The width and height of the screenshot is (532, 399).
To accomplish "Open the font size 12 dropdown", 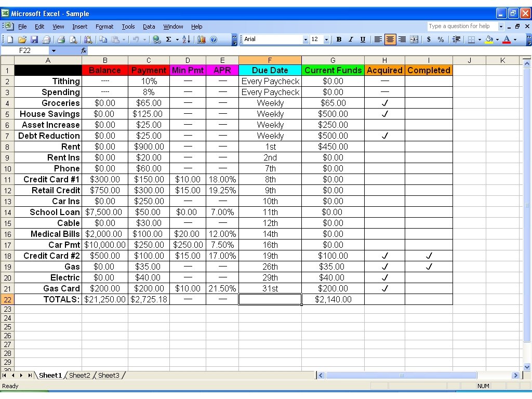I will coord(326,39).
